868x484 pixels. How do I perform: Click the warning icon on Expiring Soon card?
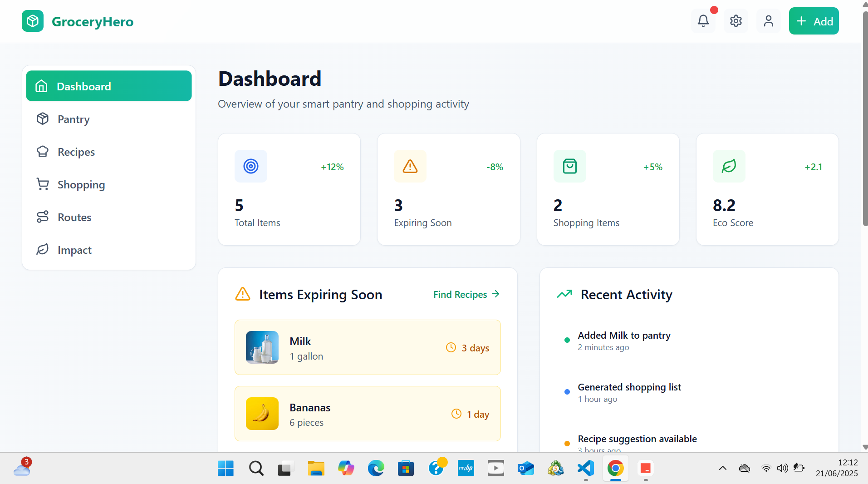410,166
